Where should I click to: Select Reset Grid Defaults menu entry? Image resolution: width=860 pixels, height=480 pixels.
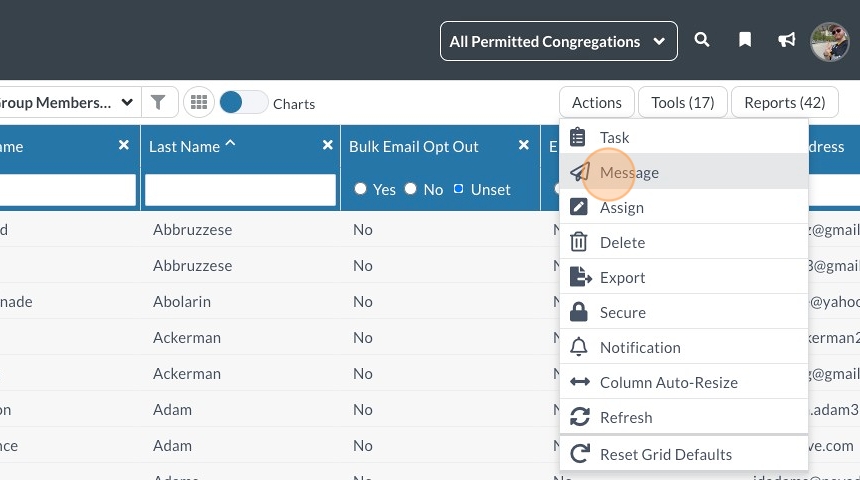[x=665, y=454]
